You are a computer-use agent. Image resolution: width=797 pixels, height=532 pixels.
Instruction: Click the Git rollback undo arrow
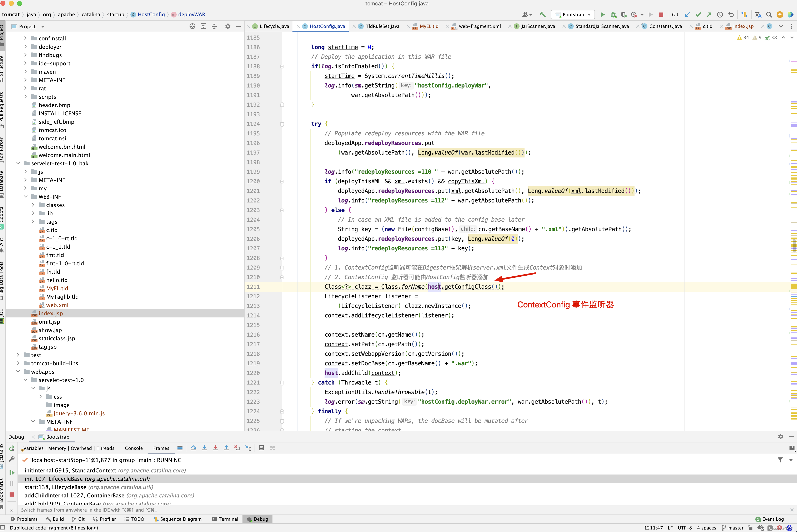(x=731, y=15)
